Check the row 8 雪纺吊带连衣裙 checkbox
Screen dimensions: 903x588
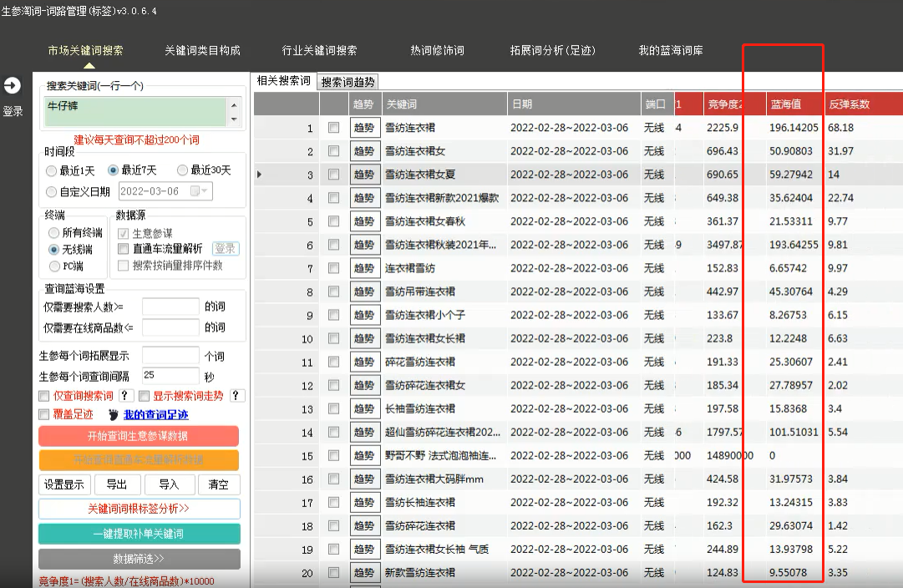[333, 291]
